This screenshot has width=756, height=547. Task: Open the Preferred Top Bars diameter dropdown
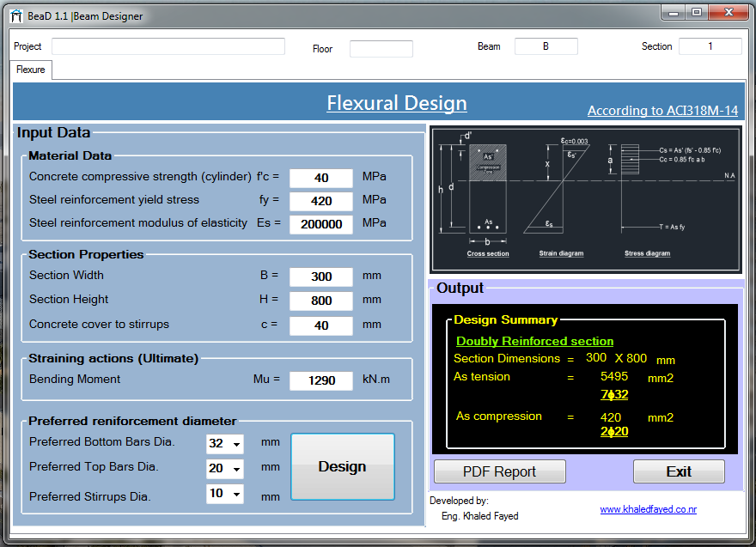237,469
